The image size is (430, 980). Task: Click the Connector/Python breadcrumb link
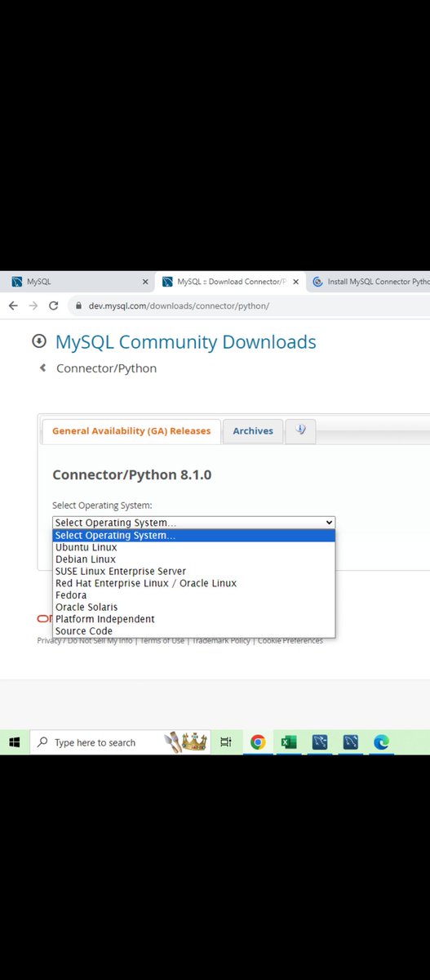click(106, 368)
